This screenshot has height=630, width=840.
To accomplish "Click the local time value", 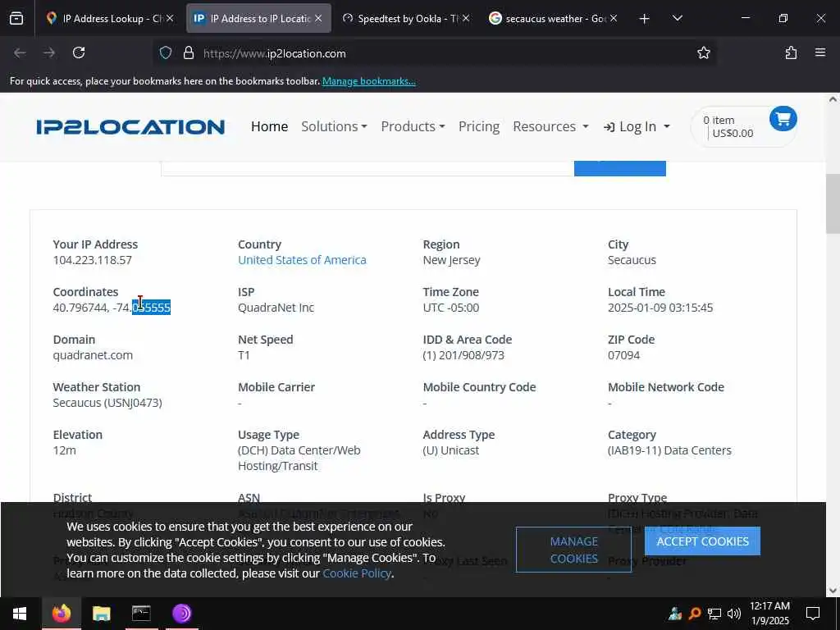I will point(660,308).
